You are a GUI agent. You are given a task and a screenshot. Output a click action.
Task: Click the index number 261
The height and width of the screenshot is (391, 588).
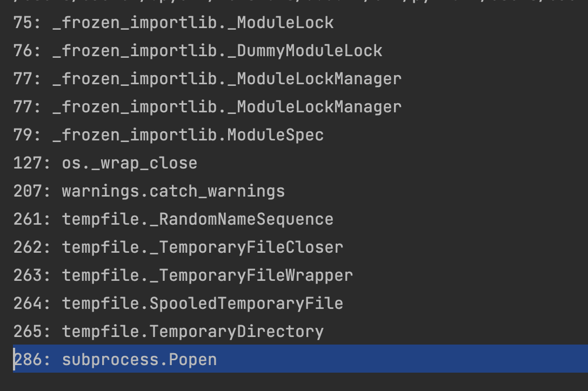[x=28, y=219]
